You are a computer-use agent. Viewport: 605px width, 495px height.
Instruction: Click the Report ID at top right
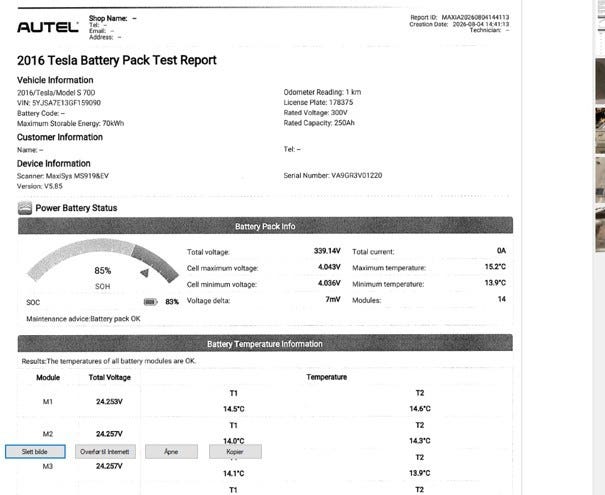(x=460, y=17)
